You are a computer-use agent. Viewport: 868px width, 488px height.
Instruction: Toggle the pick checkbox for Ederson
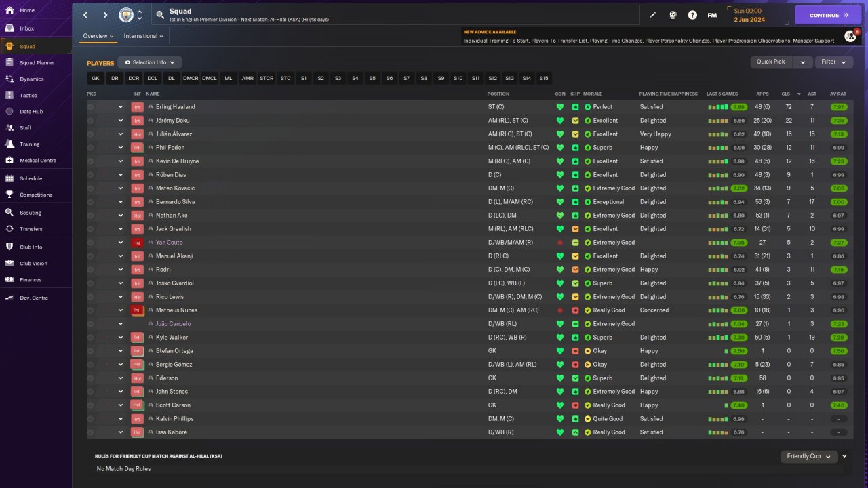click(91, 378)
